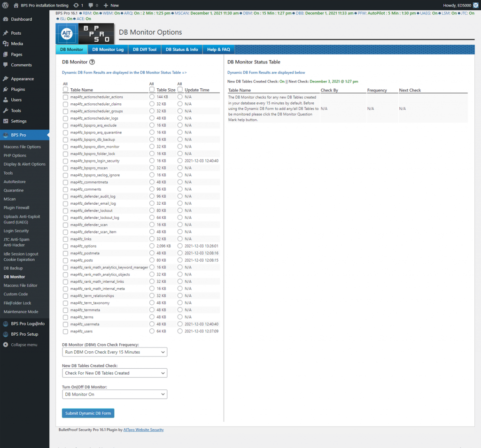Switch to the Help & FAQ tab

218,49
